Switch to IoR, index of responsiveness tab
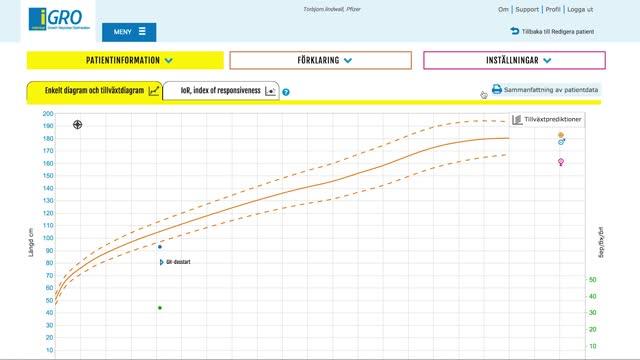 [x=221, y=91]
